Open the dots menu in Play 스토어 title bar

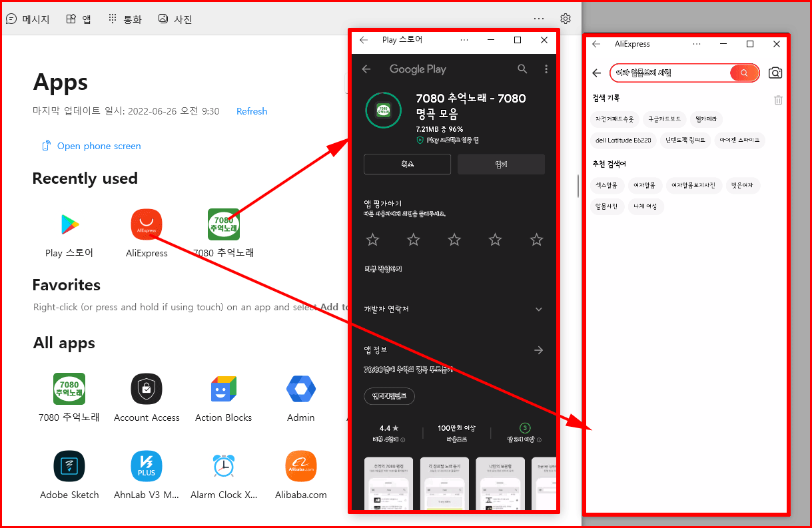coord(464,40)
